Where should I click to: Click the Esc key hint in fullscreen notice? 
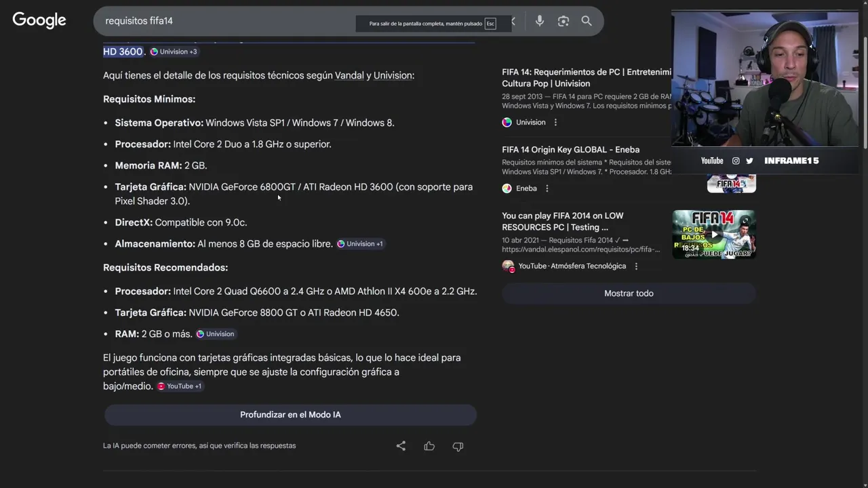(490, 24)
